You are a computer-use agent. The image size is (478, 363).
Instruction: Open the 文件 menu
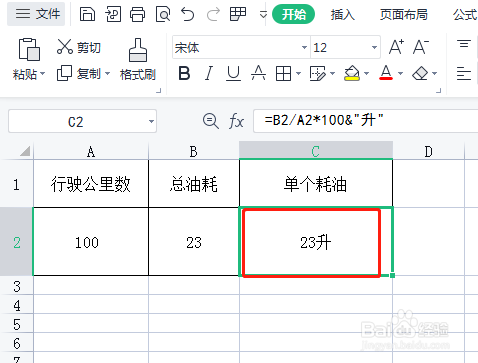pyautogui.click(x=37, y=14)
